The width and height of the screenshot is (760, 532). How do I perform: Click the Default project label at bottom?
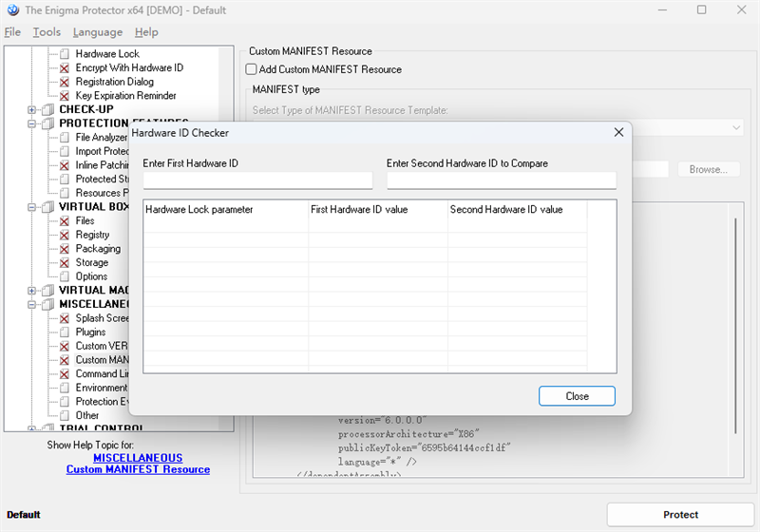pos(23,515)
